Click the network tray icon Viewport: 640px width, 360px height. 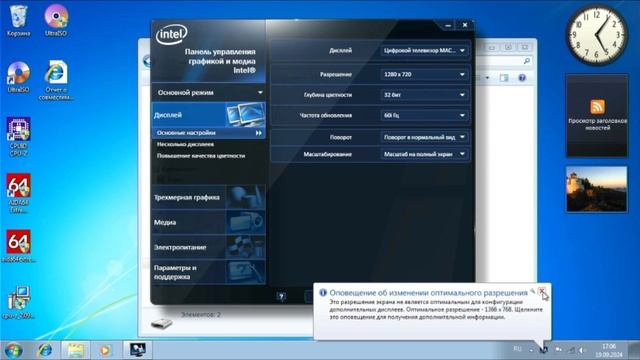coord(571,350)
